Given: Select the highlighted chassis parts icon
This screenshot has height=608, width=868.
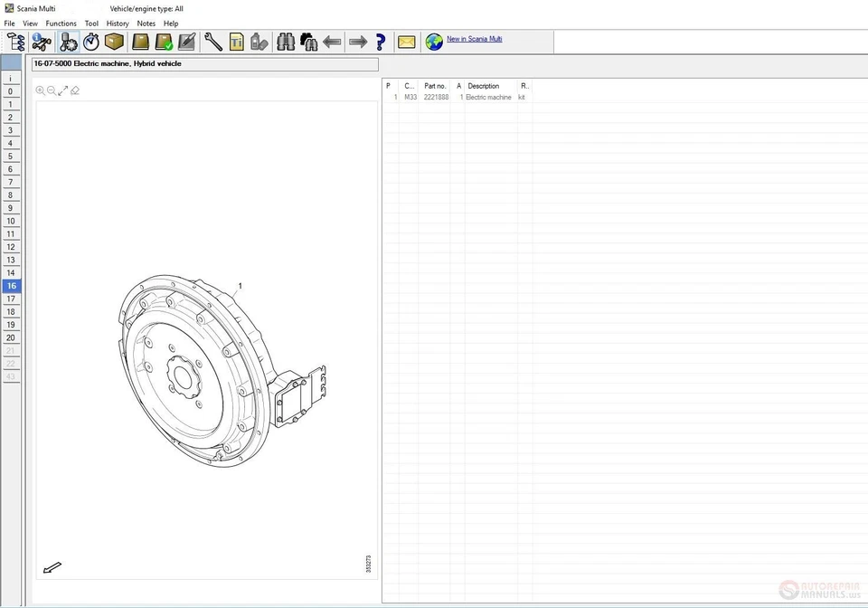Looking at the screenshot, I should click(66, 42).
